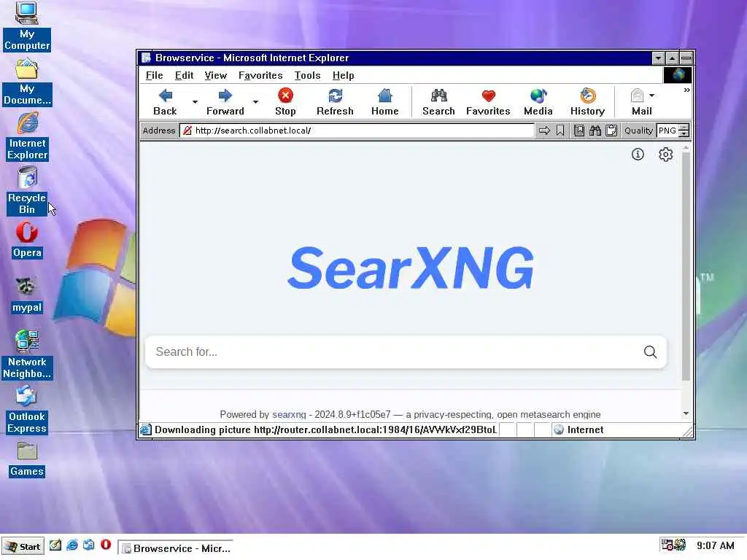Click the binoculars find icon in Browservice bar
Viewport: 747px width, 560px height.
coord(595,131)
